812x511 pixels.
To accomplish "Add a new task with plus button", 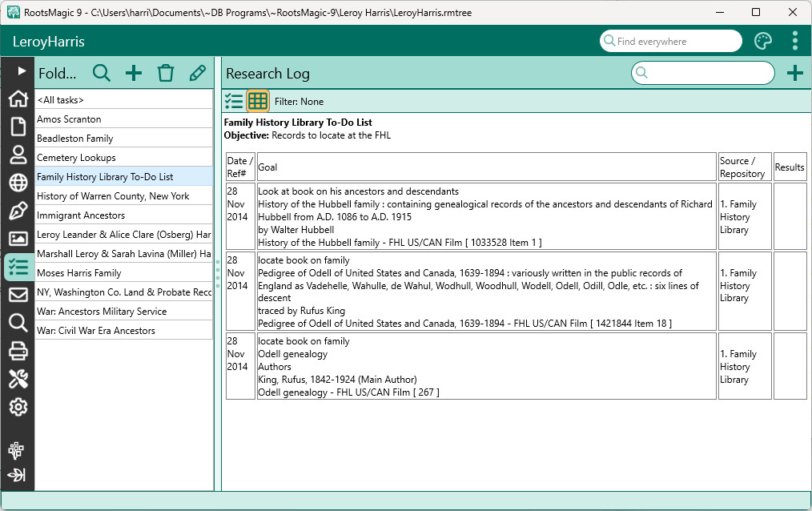I will [x=794, y=74].
